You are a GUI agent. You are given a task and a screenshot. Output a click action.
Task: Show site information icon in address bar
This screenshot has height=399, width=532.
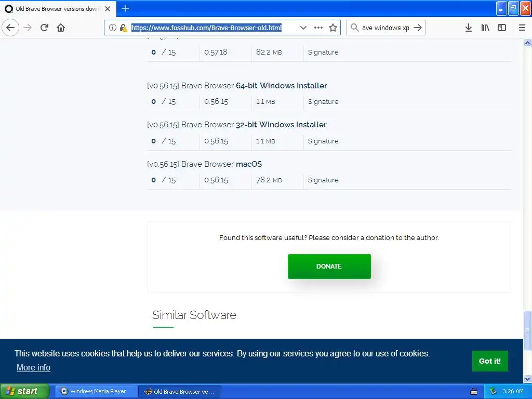[113, 28]
